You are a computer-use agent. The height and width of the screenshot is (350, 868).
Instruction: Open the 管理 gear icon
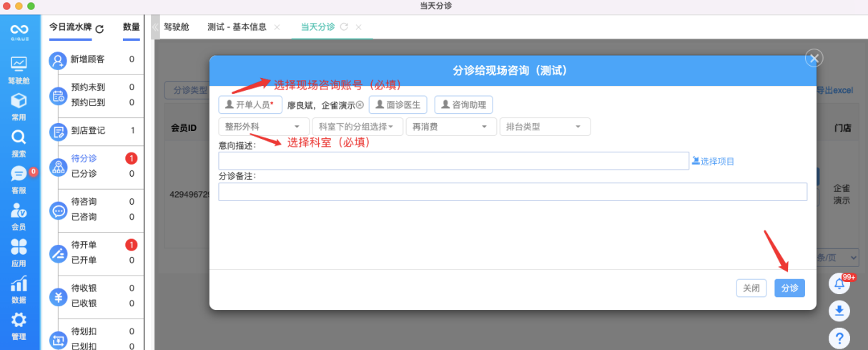point(19,320)
